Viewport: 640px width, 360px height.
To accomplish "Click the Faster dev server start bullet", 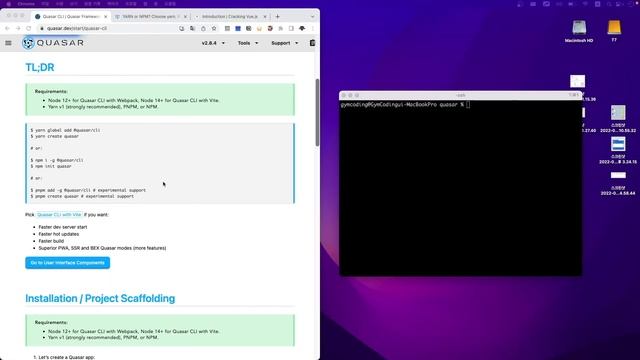I will coord(62,227).
